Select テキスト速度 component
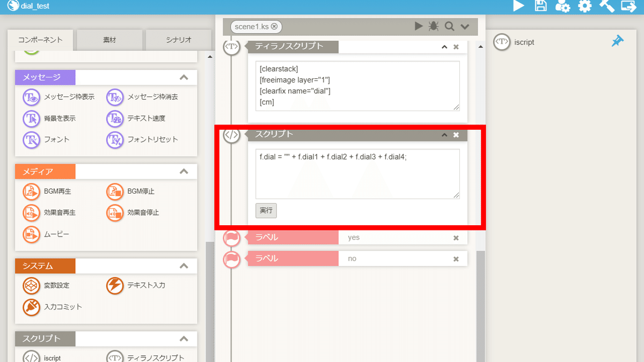Screen dimensions: 644x362 tap(136, 119)
